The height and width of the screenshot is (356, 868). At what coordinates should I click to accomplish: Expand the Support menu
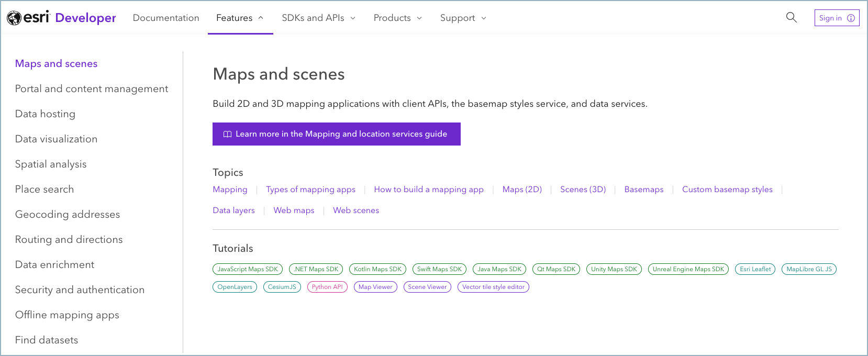pos(463,18)
